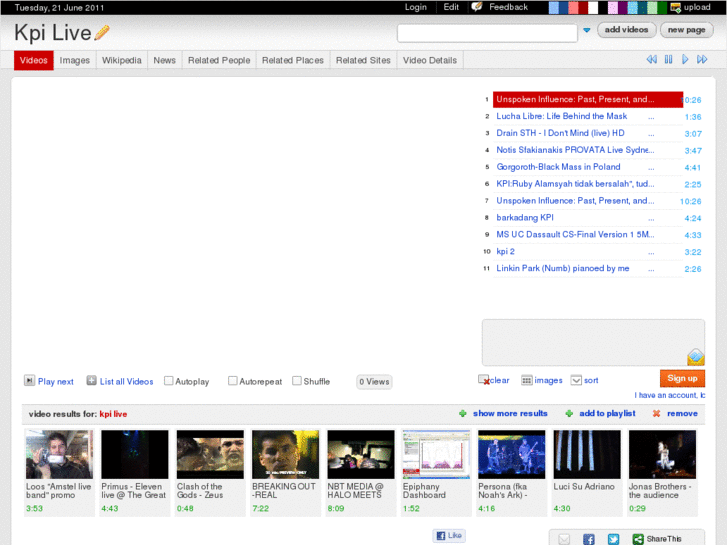Open the Related People tab
The height and width of the screenshot is (545, 727).
pos(219,60)
